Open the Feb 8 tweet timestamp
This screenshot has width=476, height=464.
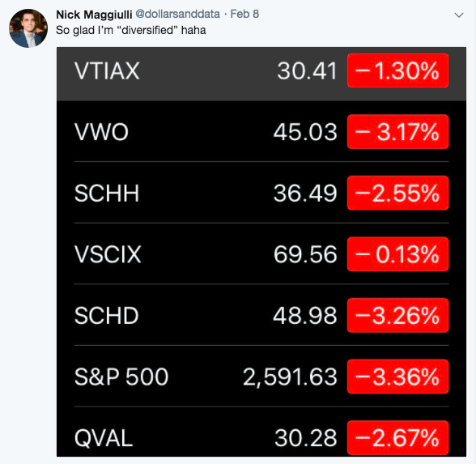click(244, 14)
